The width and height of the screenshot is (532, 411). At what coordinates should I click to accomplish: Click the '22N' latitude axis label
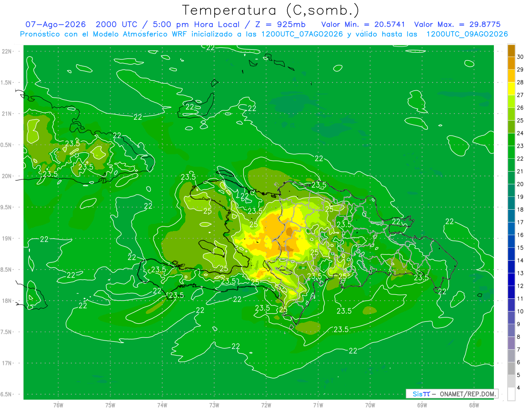point(8,51)
